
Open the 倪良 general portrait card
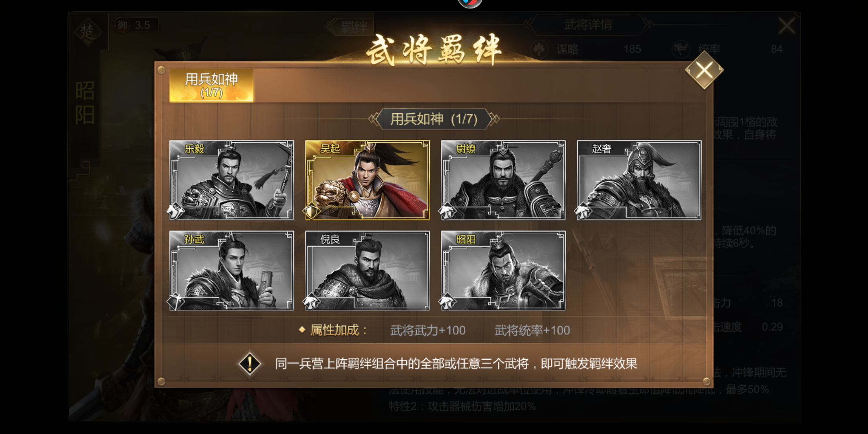367,270
